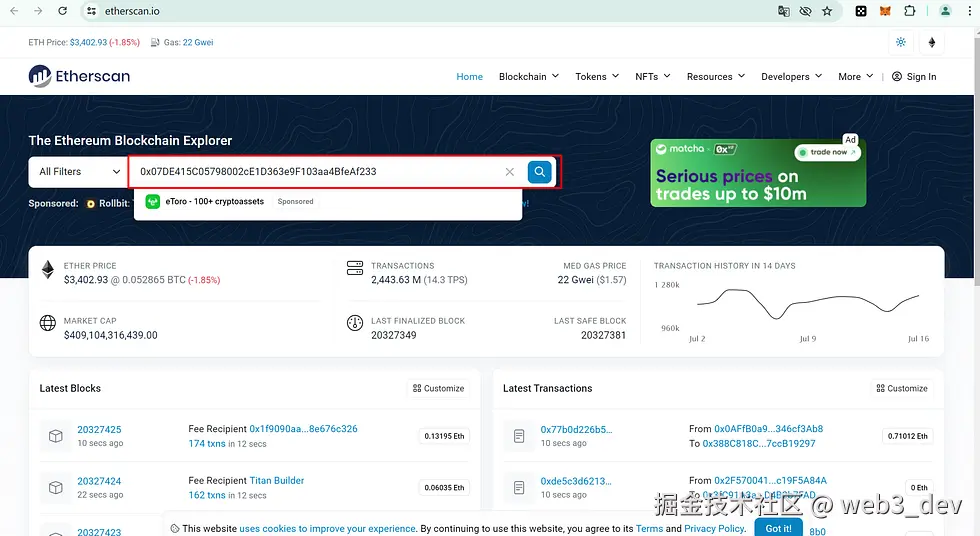Image resolution: width=980 pixels, height=536 pixels.
Task: Click the eye-slash icon in address bar
Action: pyautogui.click(x=806, y=11)
